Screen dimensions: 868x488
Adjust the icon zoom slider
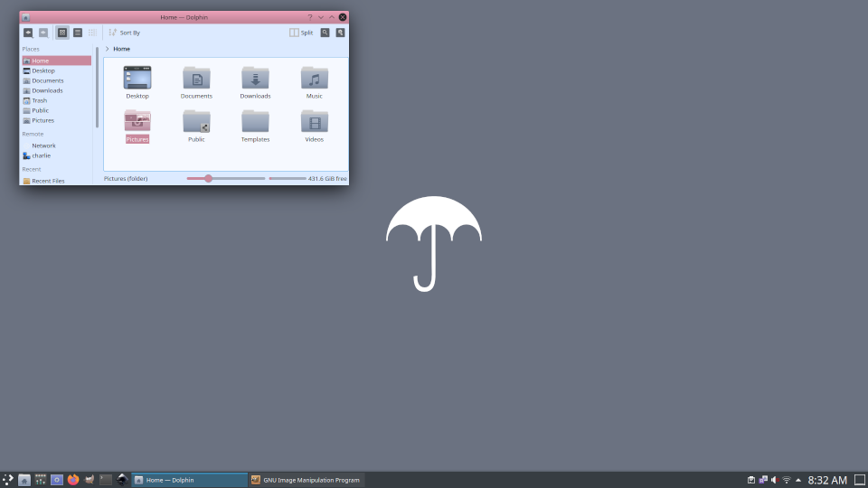pyautogui.click(x=226, y=179)
